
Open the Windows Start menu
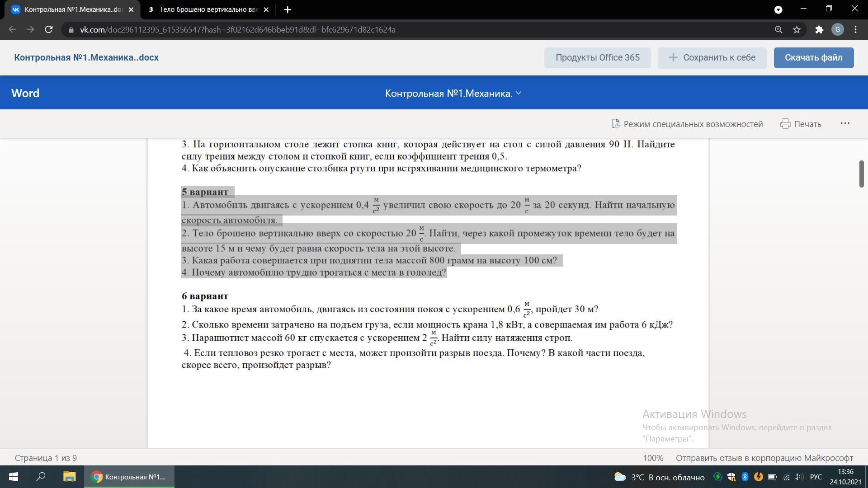14,477
